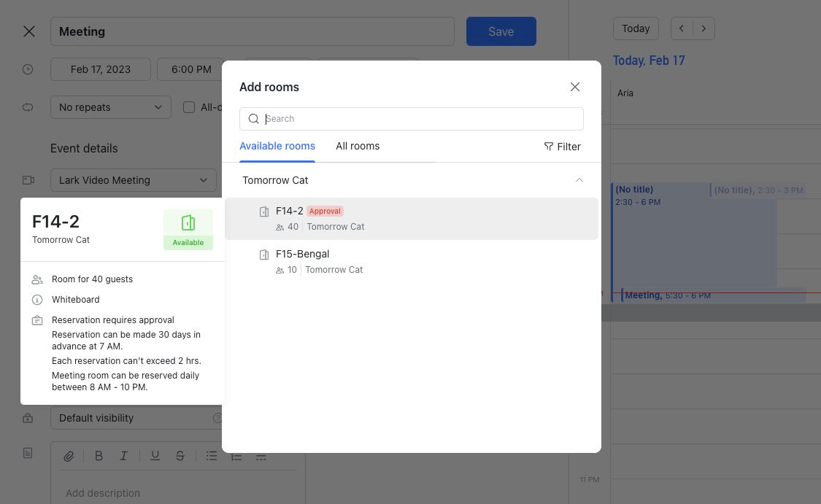Image resolution: width=821 pixels, height=504 pixels.
Task: Go to next day arrow
Action: coord(704,28)
